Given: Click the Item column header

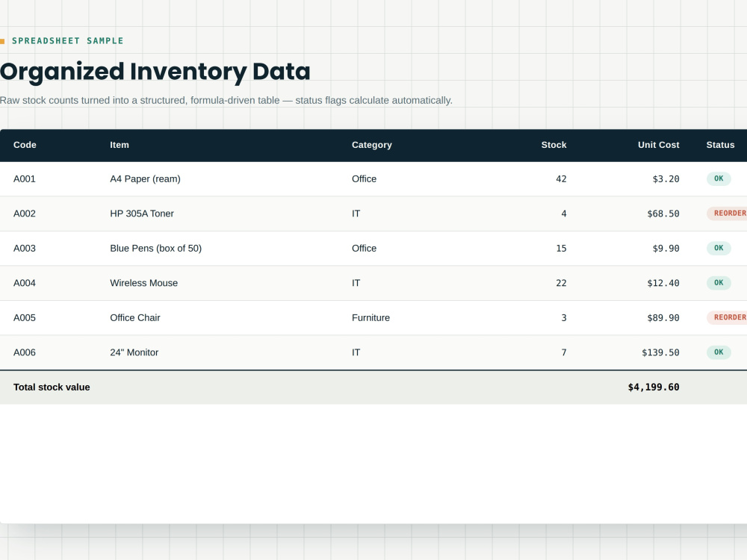Looking at the screenshot, I should point(120,145).
